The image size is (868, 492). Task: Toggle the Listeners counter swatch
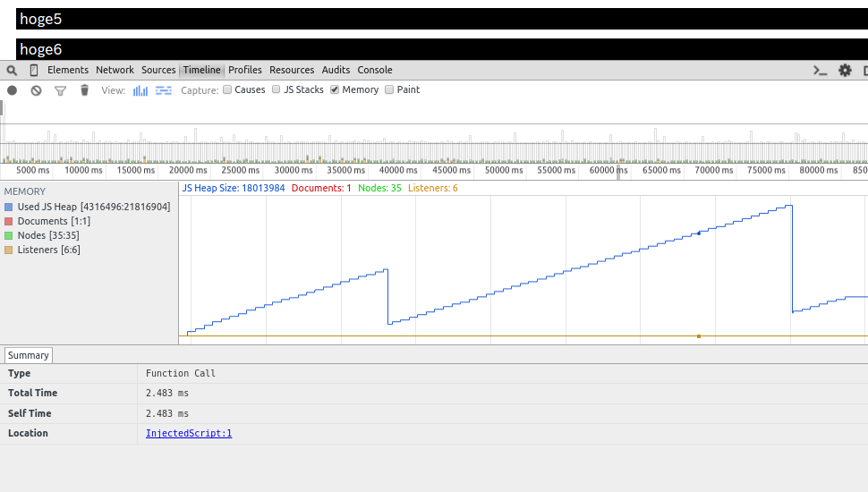coord(8,250)
